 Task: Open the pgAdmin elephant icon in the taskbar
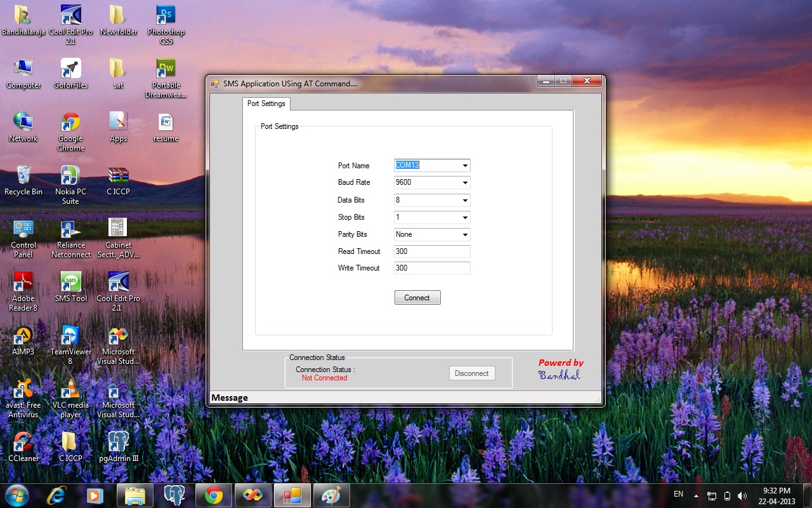tap(174, 495)
